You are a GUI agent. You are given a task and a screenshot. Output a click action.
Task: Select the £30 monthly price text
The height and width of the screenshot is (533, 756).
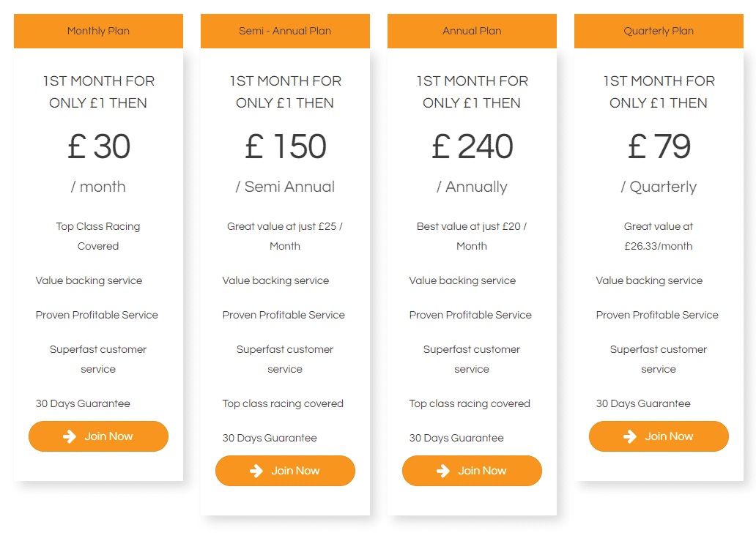(98, 146)
